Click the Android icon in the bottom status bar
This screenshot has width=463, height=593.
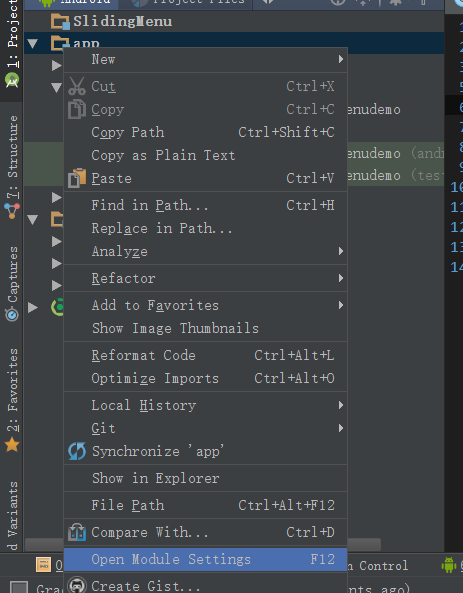coord(449,565)
